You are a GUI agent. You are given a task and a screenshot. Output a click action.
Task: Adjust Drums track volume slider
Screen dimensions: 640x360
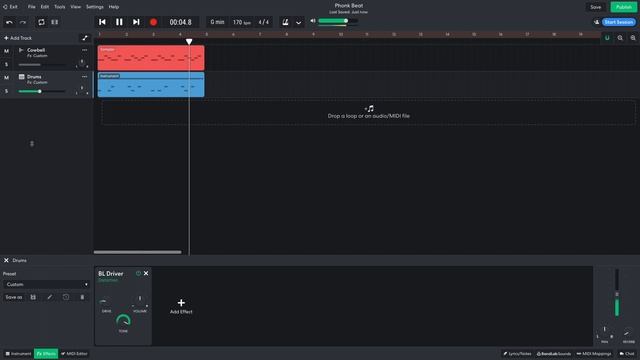click(x=42, y=91)
